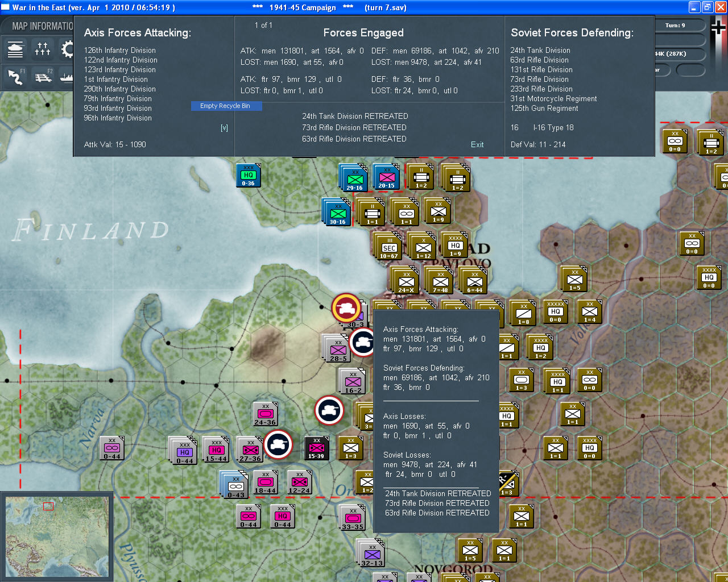The width and height of the screenshot is (728, 582).
Task: Click the Empty Recycle Bin tooltip
Action: coord(225,106)
